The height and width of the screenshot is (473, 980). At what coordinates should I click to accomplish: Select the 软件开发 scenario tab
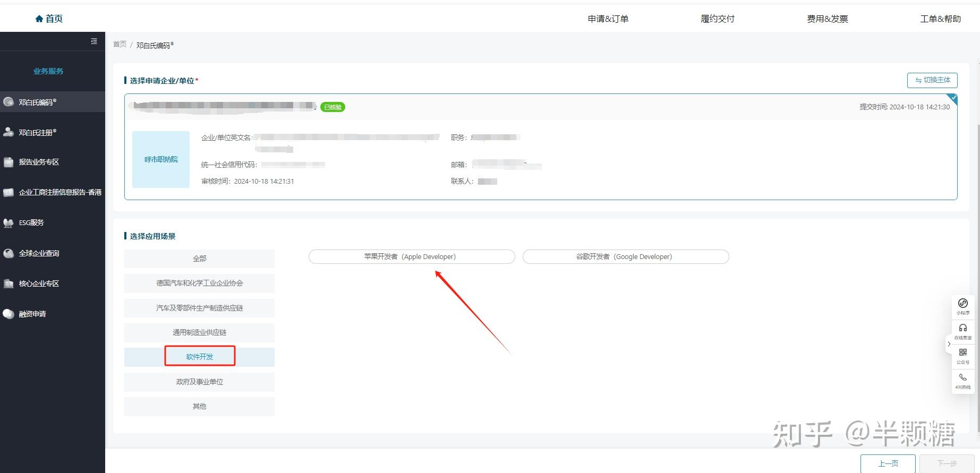point(199,357)
